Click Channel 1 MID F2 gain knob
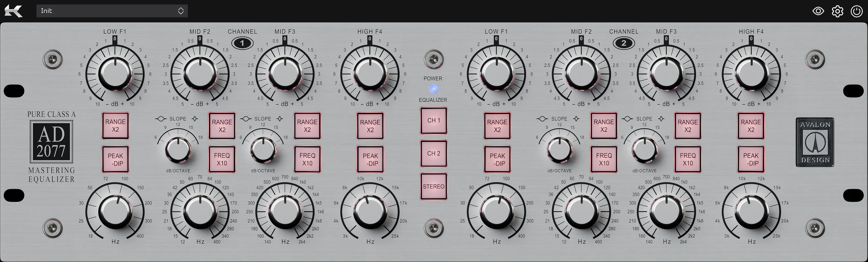 tap(200, 74)
